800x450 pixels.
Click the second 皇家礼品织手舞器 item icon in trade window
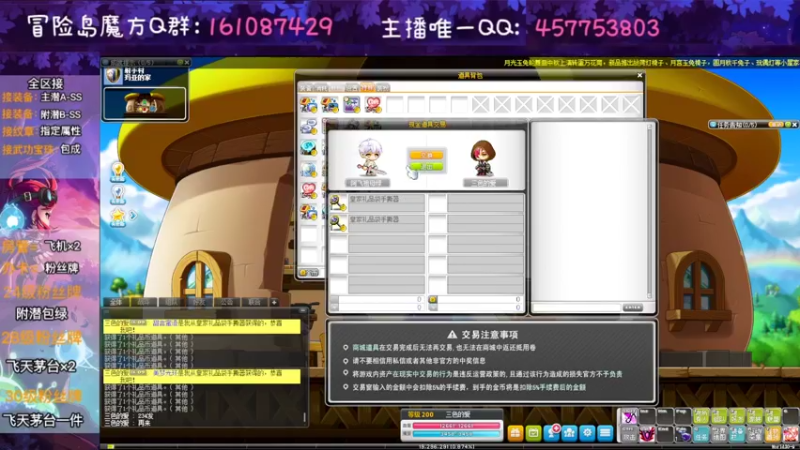pyautogui.click(x=337, y=223)
